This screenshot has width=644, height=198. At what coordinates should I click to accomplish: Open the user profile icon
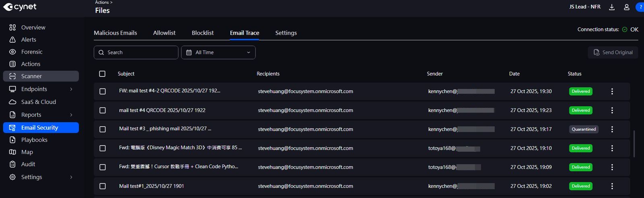click(x=626, y=7)
